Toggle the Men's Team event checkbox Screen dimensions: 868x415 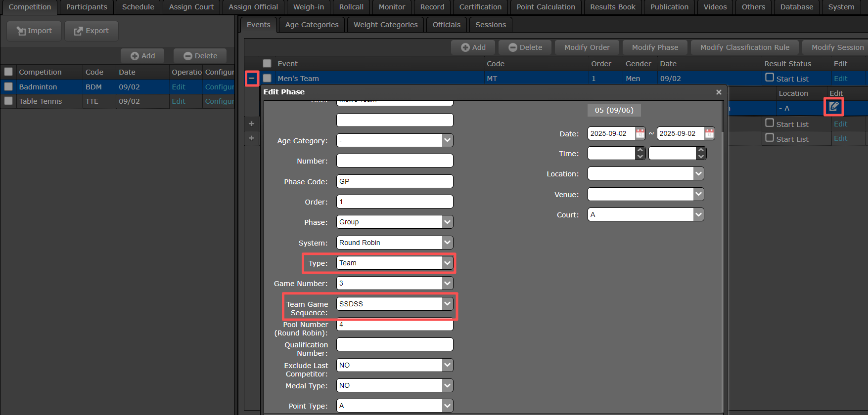point(267,78)
